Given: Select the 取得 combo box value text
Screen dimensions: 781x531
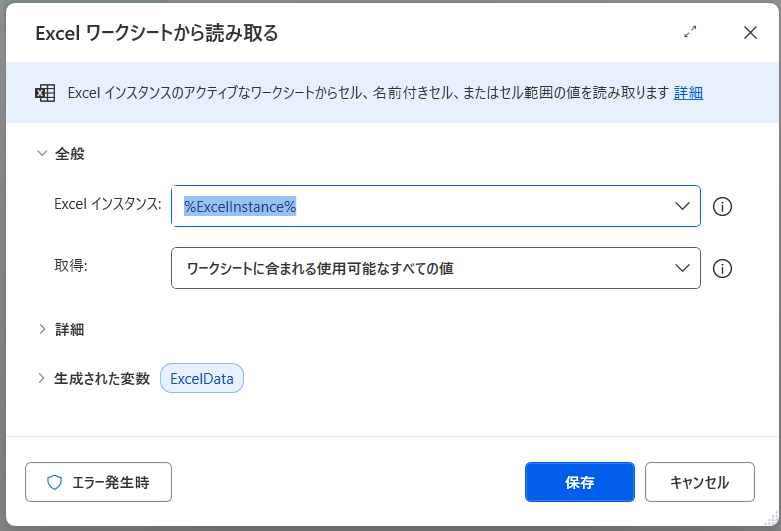Looking at the screenshot, I should 320,268.
